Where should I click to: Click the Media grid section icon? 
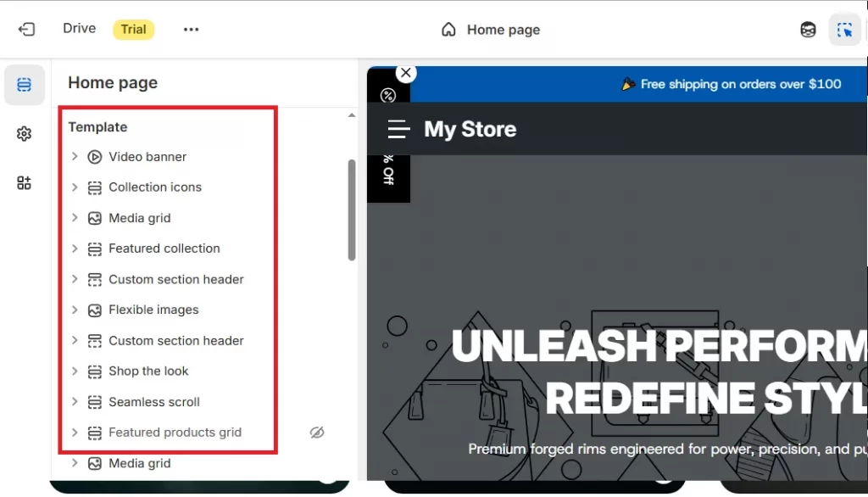pos(93,218)
